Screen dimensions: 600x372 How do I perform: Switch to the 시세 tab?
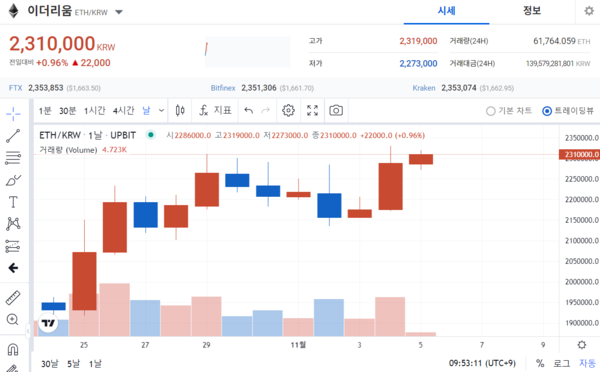(x=447, y=11)
